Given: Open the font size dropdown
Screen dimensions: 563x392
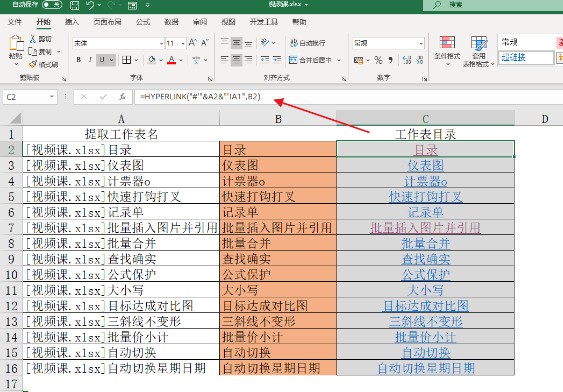Looking at the screenshot, I should coord(183,43).
